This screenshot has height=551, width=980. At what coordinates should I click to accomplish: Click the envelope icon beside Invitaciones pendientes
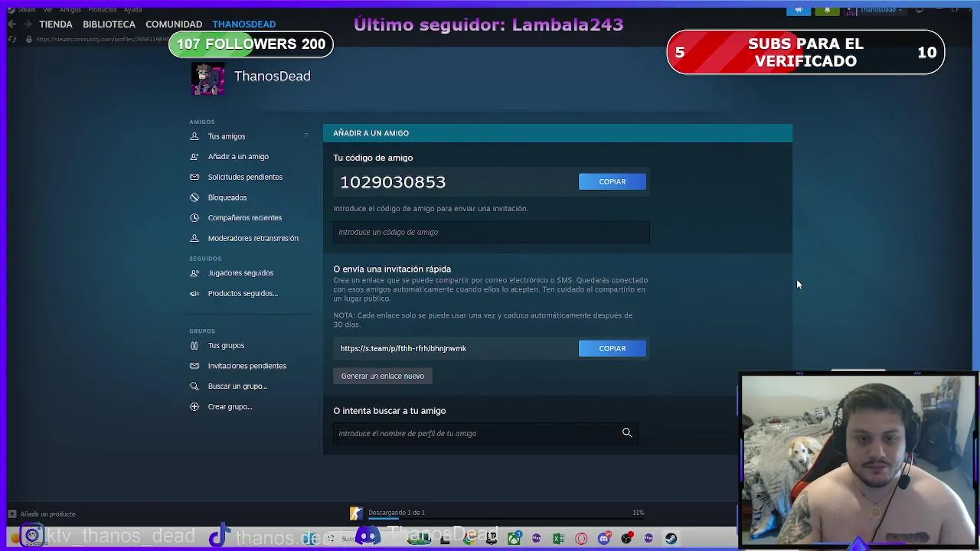pyautogui.click(x=194, y=366)
